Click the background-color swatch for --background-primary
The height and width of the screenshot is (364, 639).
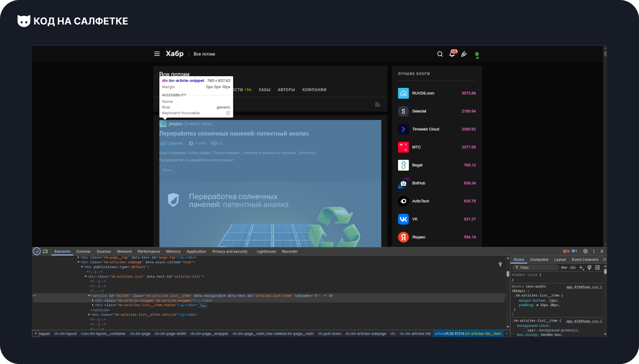525,330
